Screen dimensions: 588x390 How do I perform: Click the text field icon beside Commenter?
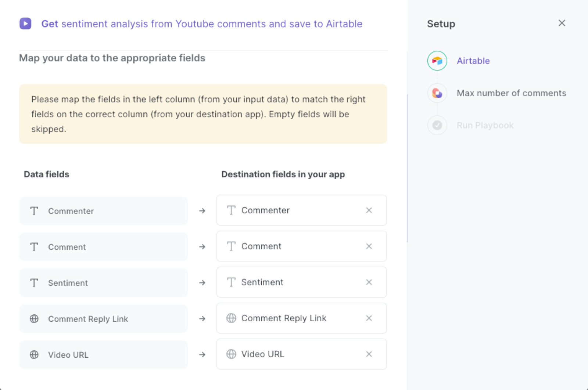point(34,211)
